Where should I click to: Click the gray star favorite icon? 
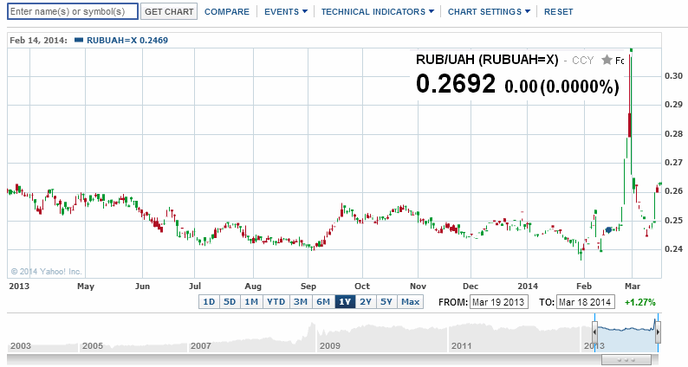pyautogui.click(x=607, y=60)
